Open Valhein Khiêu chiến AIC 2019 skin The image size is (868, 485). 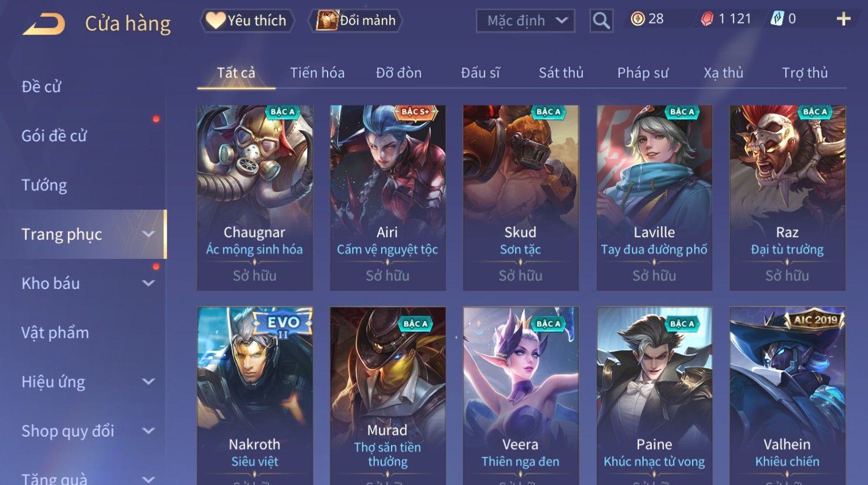787,396
